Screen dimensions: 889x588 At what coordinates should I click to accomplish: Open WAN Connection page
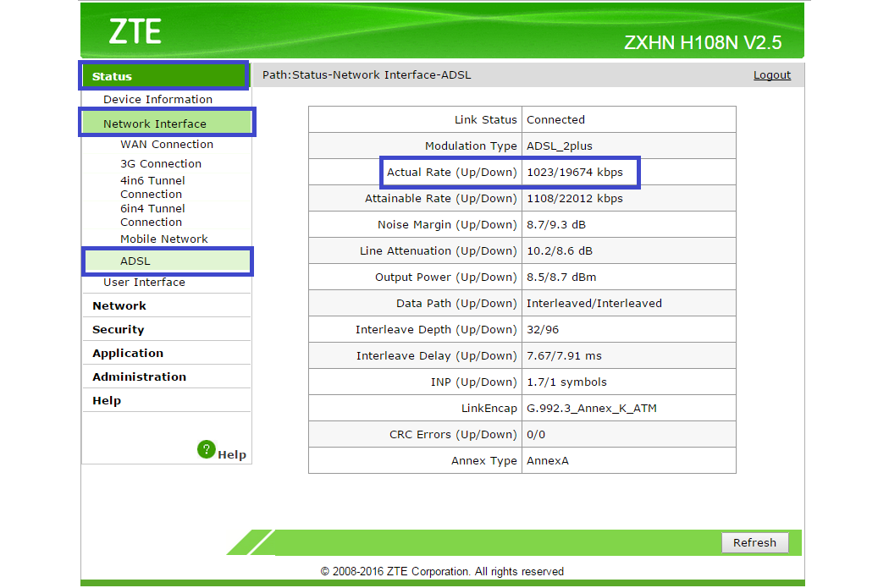tap(167, 145)
